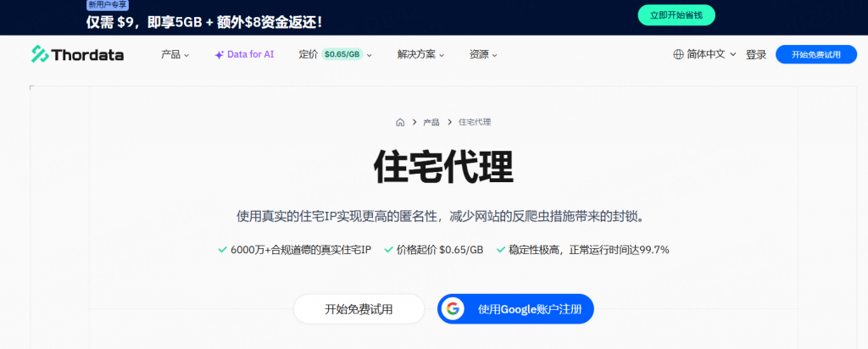The width and height of the screenshot is (868, 349).
Task: Click the 产品 breadcrumb link
Action: point(431,122)
